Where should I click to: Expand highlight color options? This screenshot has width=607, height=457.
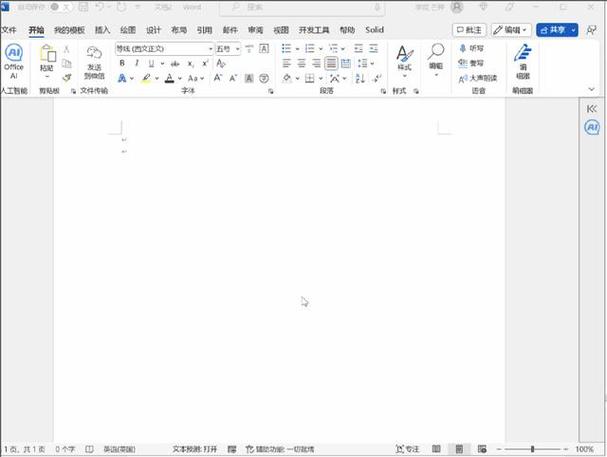157,79
